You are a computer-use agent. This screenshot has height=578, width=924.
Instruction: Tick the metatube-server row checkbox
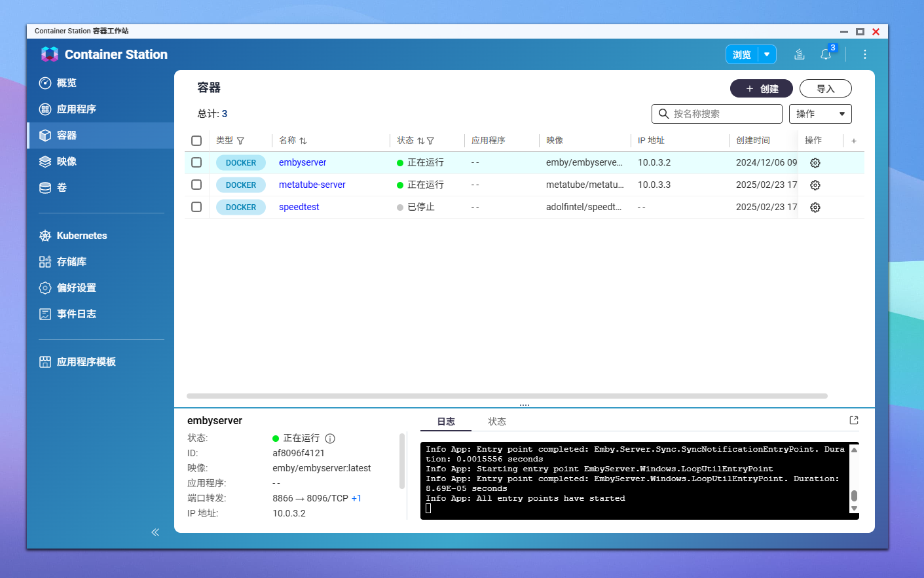coord(196,185)
